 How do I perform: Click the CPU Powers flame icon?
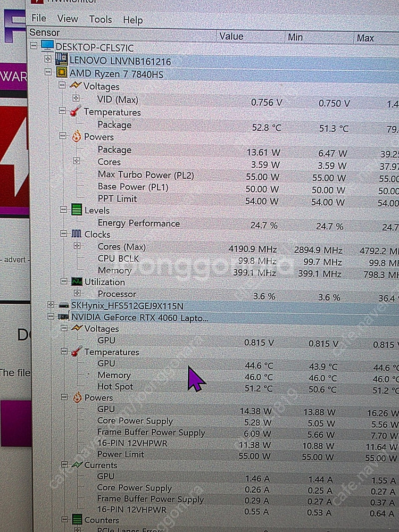(x=77, y=136)
